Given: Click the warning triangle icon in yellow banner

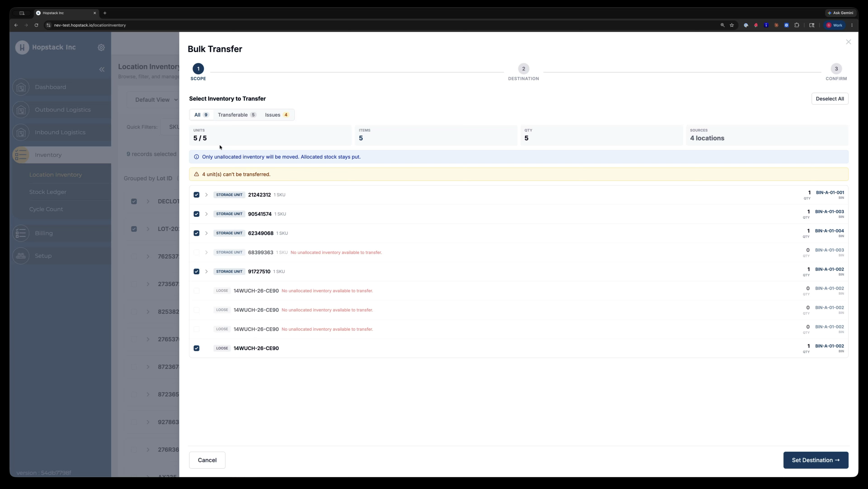Looking at the screenshot, I should [196, 175].
